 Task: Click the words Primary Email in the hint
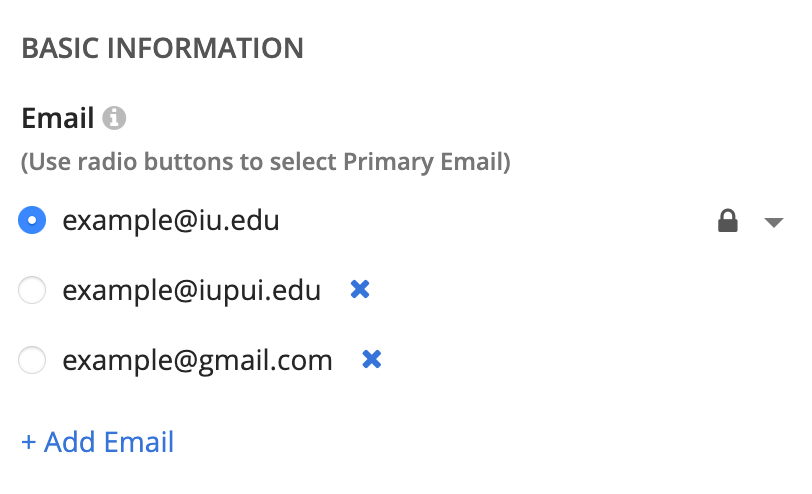pyautogui.click(x=424, y=162)
